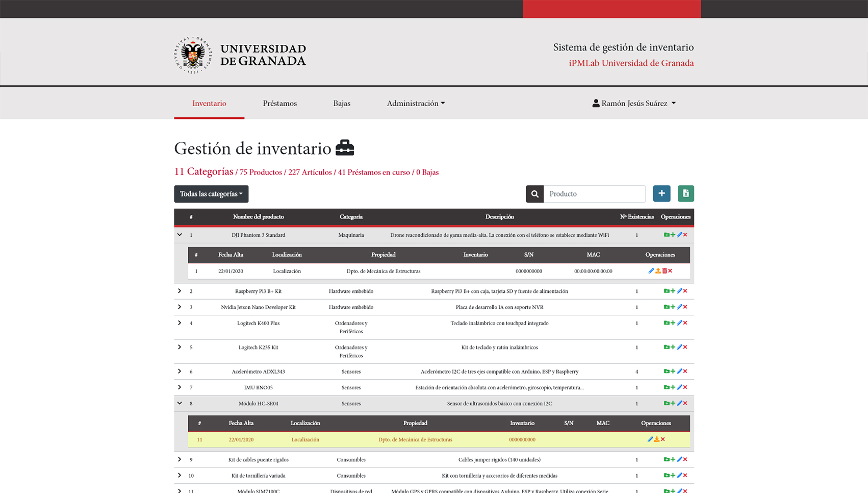Click inside the Producto search field
The image size is (868, 493).
594,193
